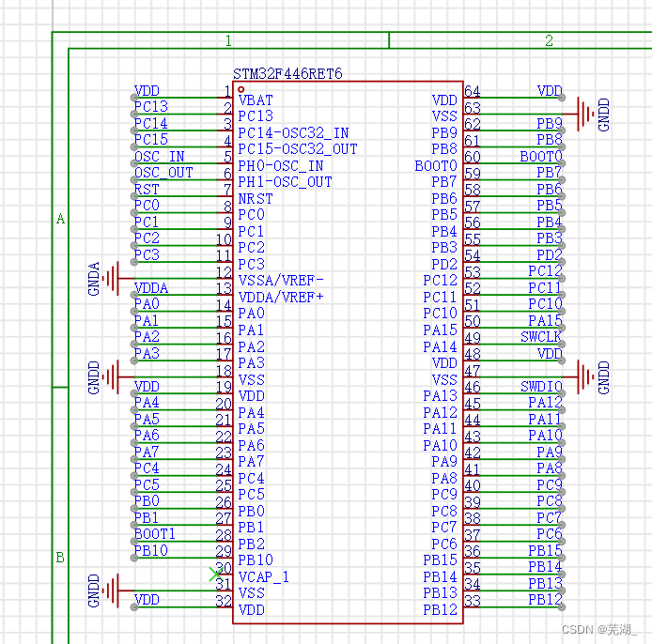Click the PH1-OSC_OUT pin name
Screen dimensions: 652x644
pyautogui.click(x=285, y=182)
